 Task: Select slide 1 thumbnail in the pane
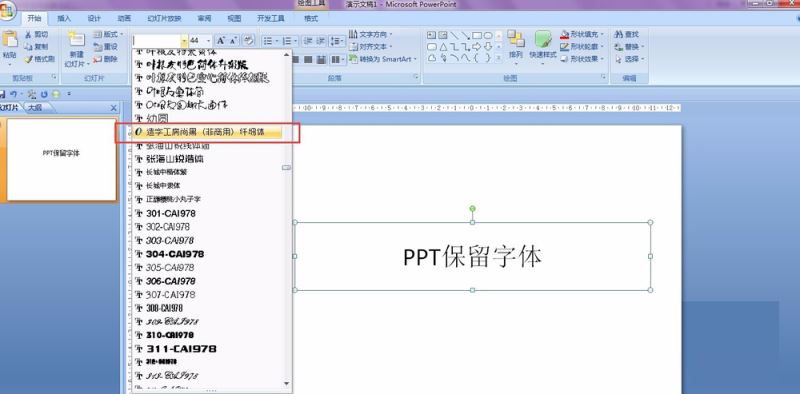click(x=61, y=160)
